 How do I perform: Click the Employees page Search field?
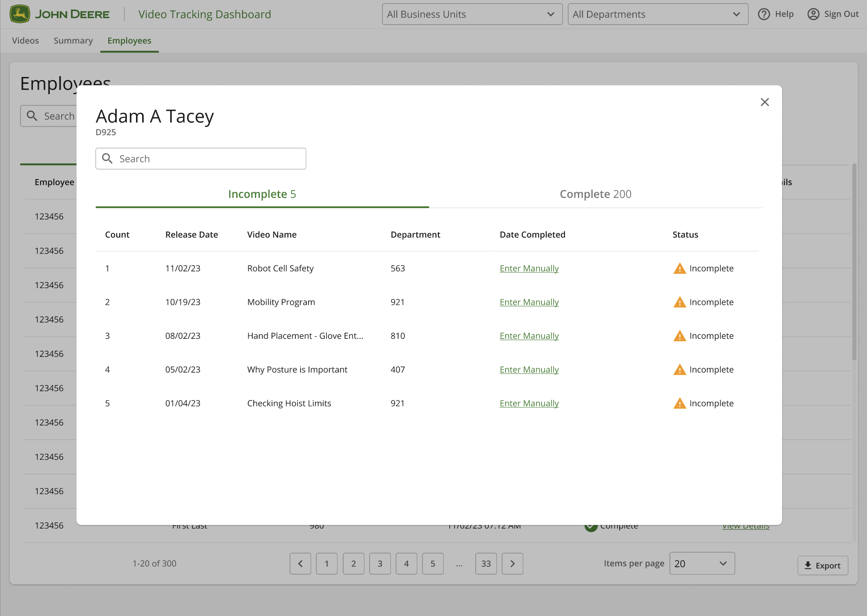(x=48, y=116)
